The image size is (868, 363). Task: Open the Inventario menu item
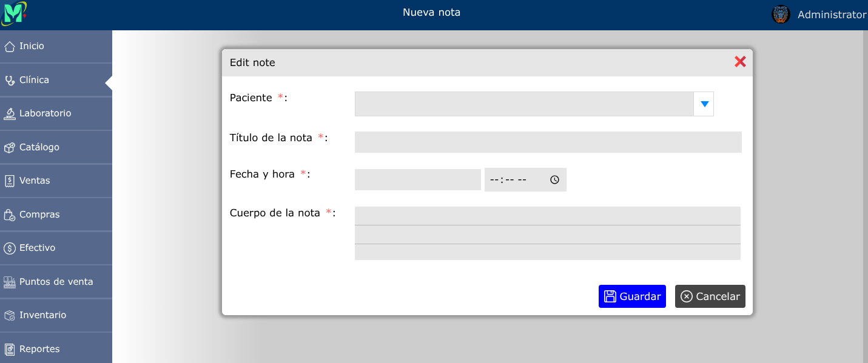pos(56,316)
